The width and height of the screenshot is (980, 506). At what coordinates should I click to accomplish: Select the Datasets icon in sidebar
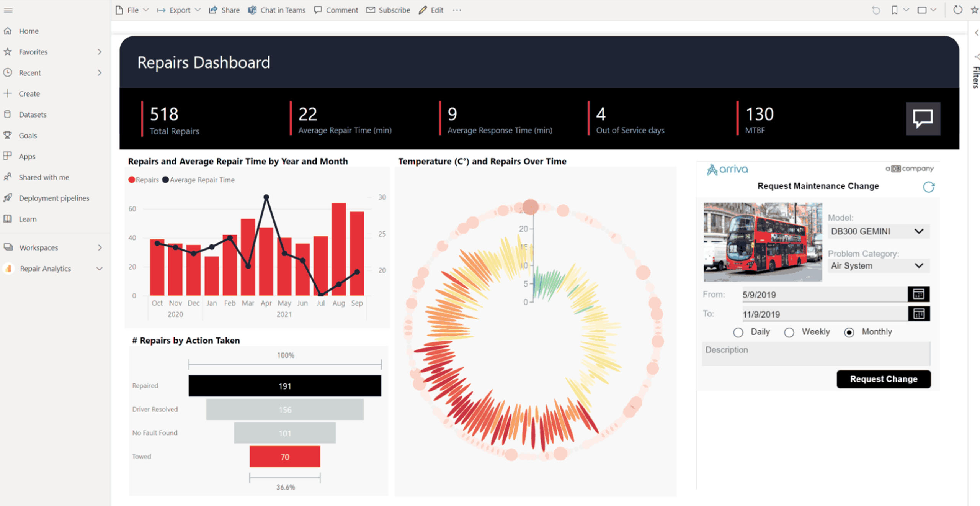(8, 114)
